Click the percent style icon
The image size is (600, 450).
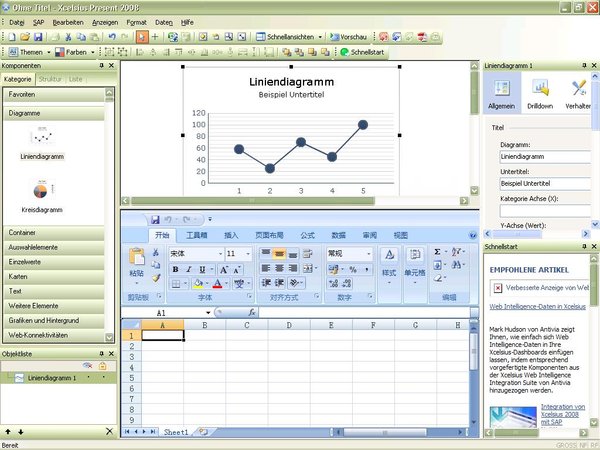pos(353,269)
